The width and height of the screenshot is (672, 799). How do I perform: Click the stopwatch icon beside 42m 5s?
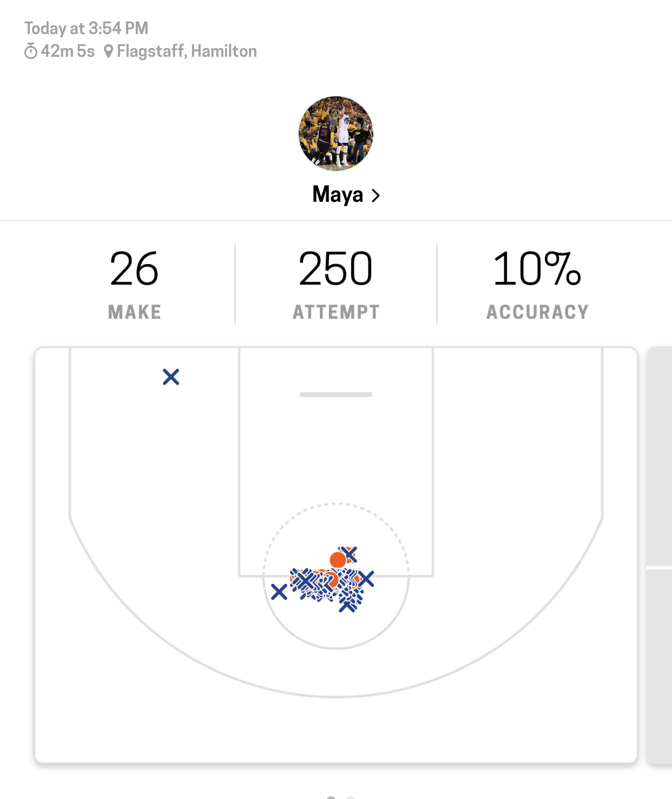pos(31,51)
